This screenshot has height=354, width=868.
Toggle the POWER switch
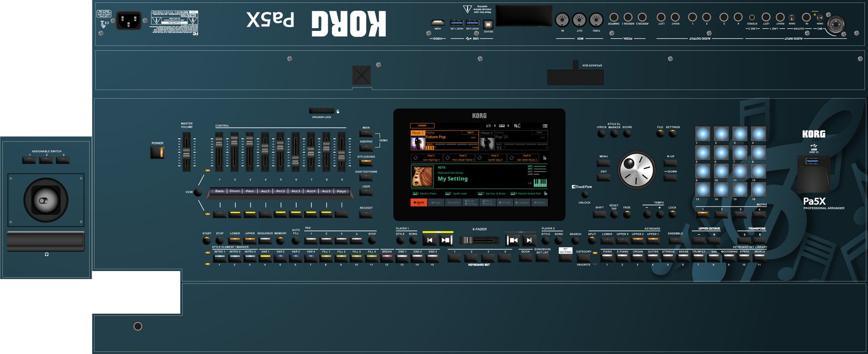pos(157,152)
